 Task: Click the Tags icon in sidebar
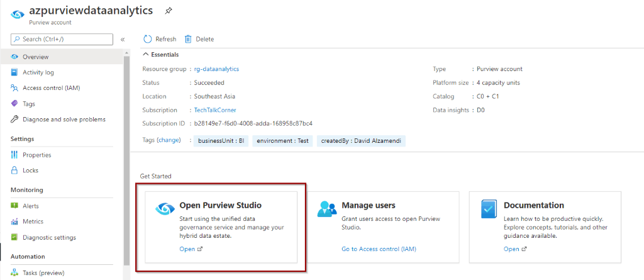[14, 104]
